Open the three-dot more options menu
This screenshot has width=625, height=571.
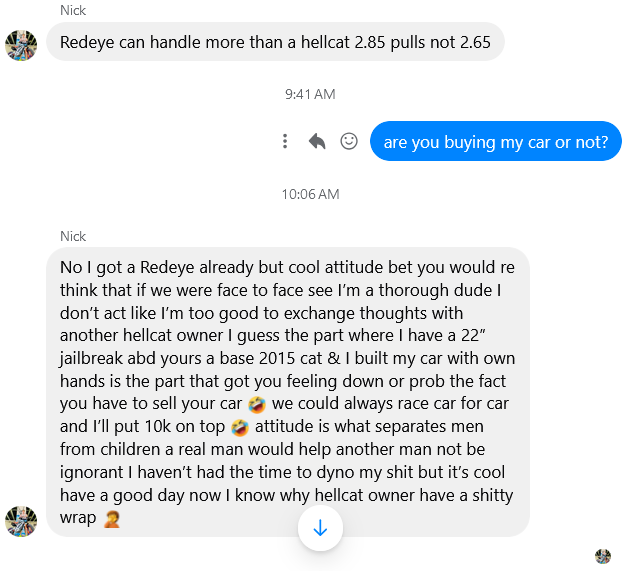285,141
